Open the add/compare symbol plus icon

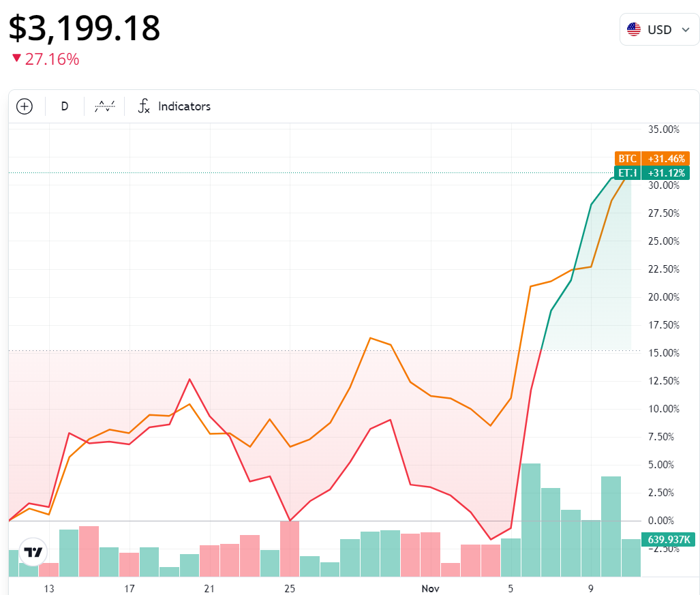tap(24, 106)
